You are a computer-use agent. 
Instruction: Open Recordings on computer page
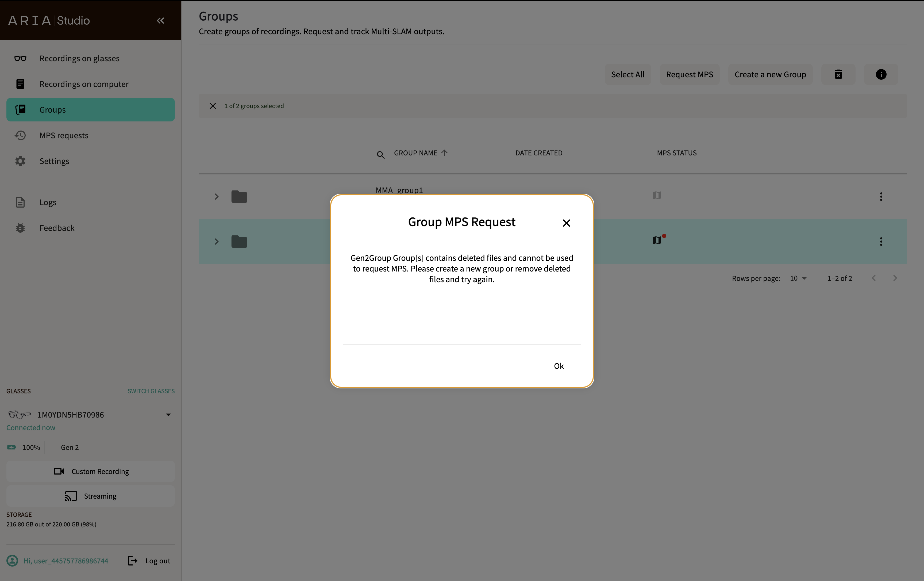(91, 84)
